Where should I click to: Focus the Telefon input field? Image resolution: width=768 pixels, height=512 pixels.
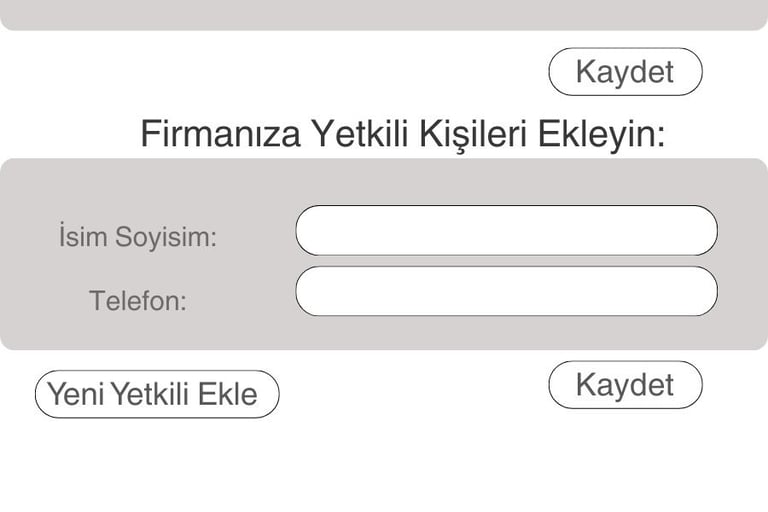(x=506, y=292)
